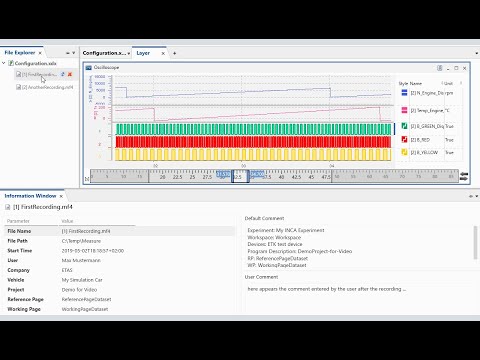480x360 pixels.
Task: Click the red B_RED digital signal trace
Action: [253, 142]
